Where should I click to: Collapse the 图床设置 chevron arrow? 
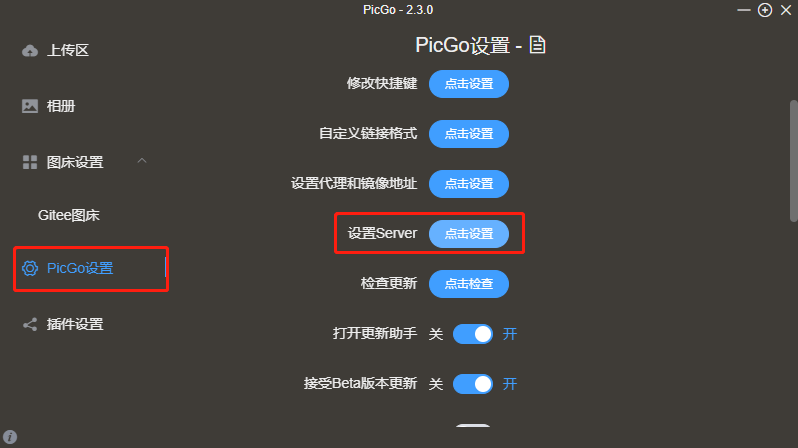pyautogui.click(x=142, y=161)
